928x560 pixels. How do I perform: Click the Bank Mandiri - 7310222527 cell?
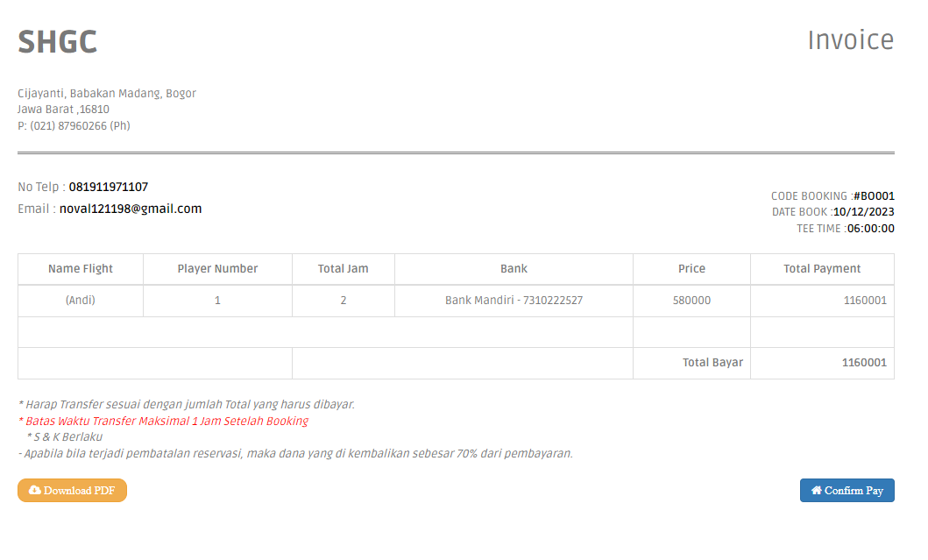tap(514, 301)
